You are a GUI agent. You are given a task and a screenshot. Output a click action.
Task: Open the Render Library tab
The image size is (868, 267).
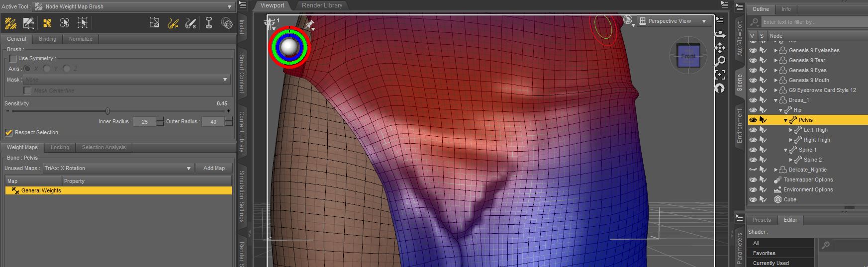pyautogui.click(x=322, y=5)
